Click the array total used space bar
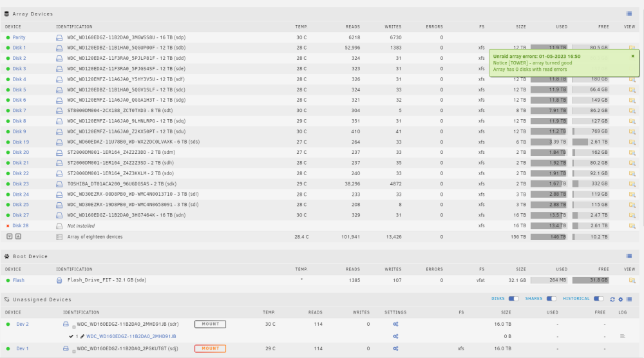This screenshot has width=644, height=358. coord(549,237)
